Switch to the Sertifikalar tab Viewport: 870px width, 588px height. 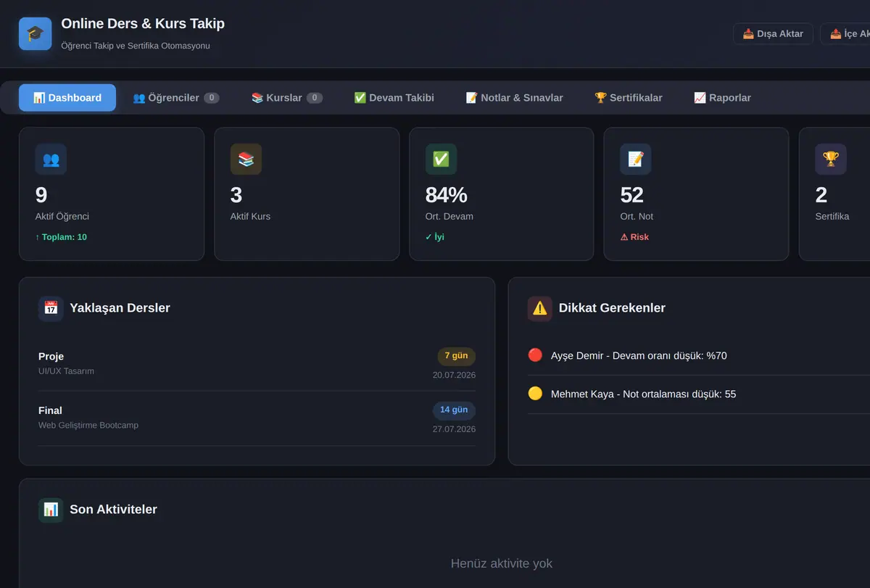(x=629, y=98)
